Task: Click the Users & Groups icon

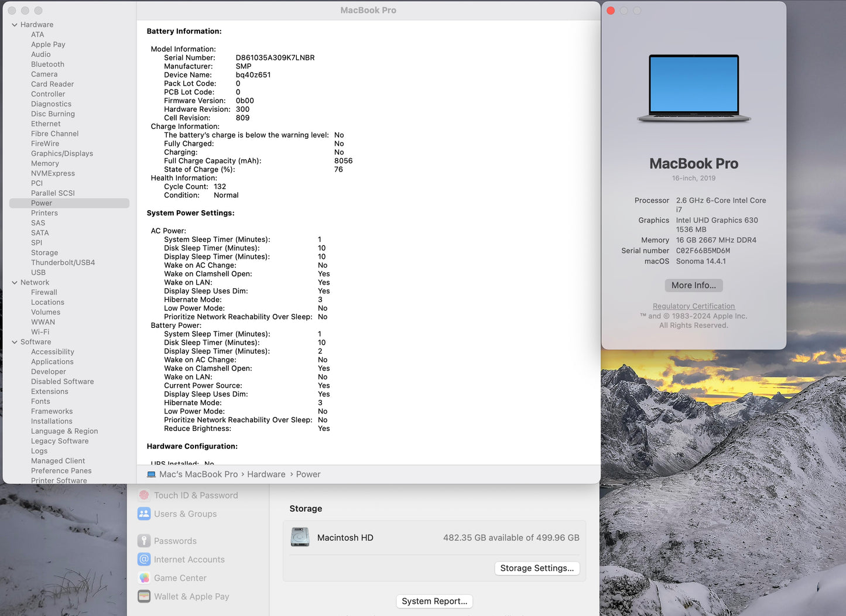Action: (x=144, y=514)
